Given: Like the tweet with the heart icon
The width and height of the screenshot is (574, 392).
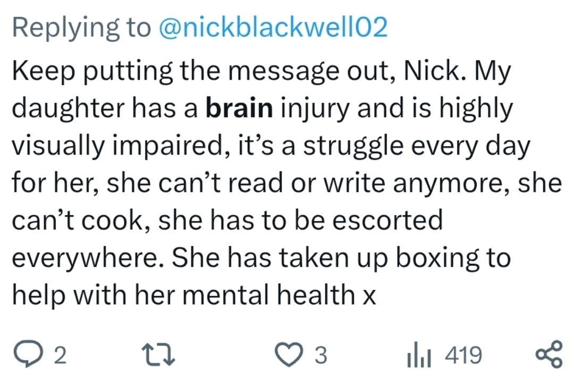Looking at the screenshot, I should pyautogui.click(x=289, y=354).
